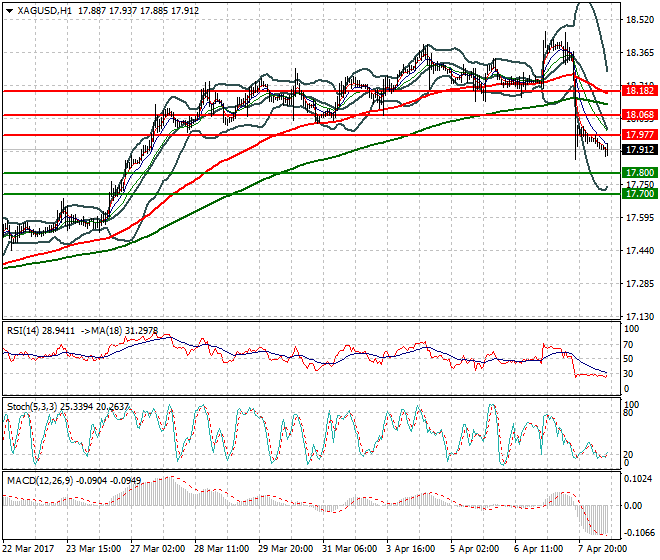Open the XAGUSD,H1 chart menu triangle
The height and width of the screenshot is (560, 660).
(10, 11)
